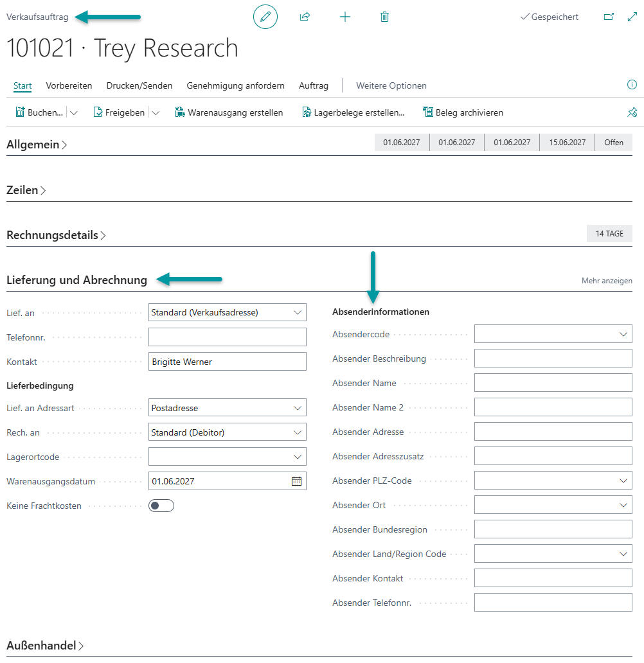The height and width of the screenshot is (663, 644).
Task: Open calendar picker for Warenausgangsdatum
Action: 296,481
